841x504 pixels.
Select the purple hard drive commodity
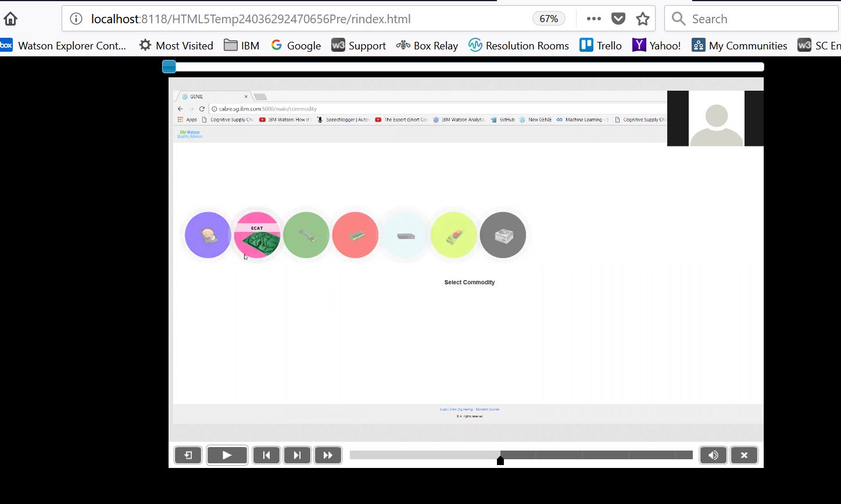click(x=207, y=235)
